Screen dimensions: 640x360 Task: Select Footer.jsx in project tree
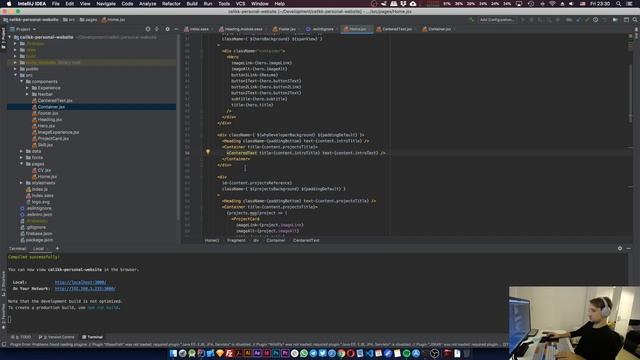click(48, 113)
